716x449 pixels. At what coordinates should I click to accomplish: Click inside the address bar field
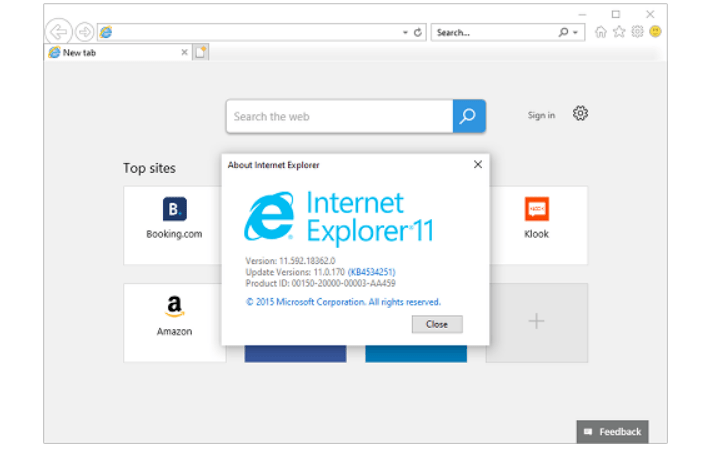[x=262, y=32]
